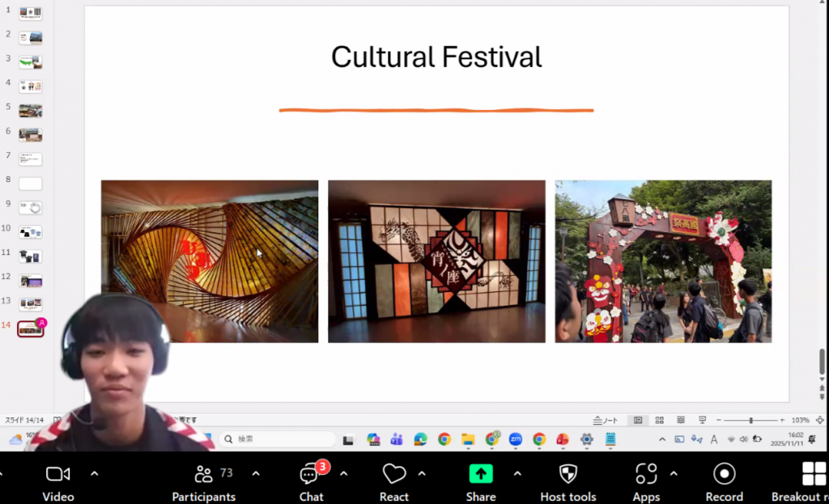Click the Windows taskbar search box

(x=278, y=439)
